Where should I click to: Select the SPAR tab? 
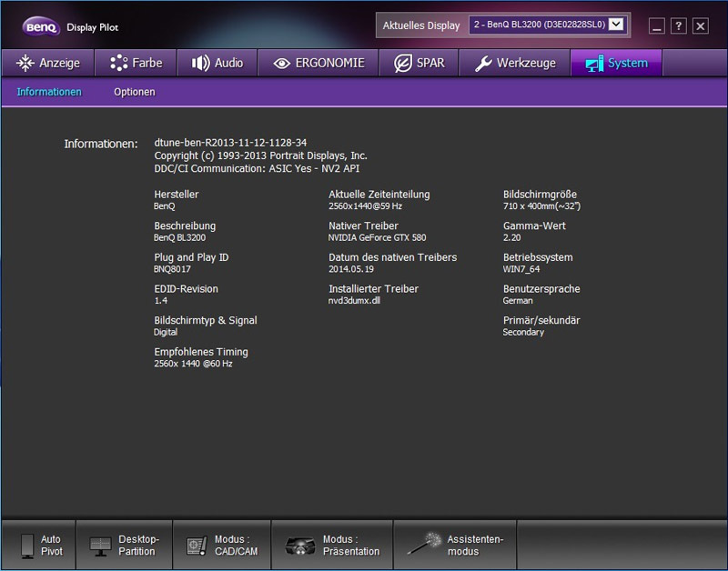(419, 63)
